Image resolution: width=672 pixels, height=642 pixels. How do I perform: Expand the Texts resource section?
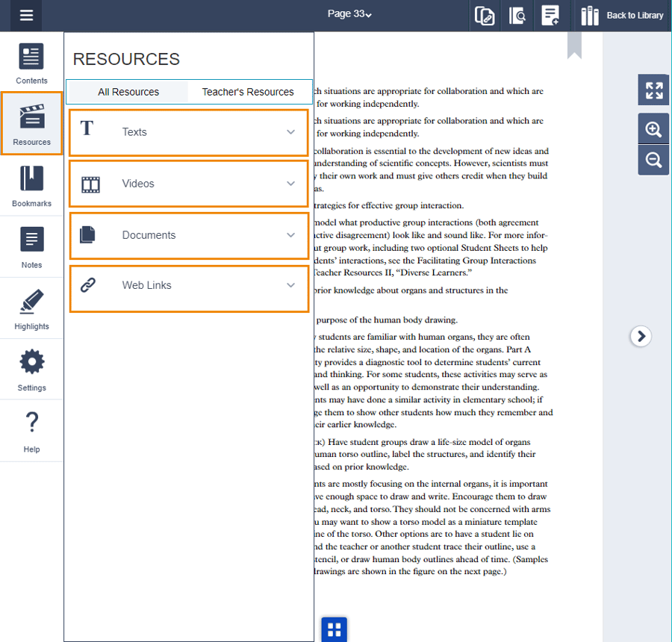(188, 132)
